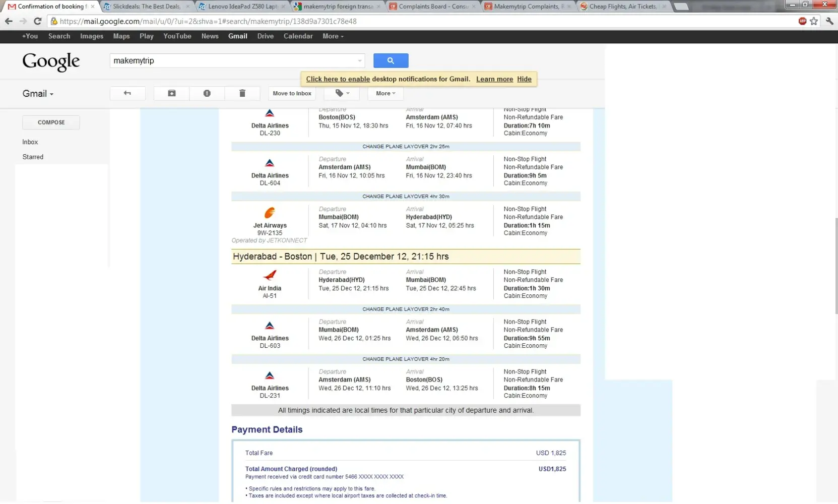Click the browser Forward arrow
The image size is (838, 504).
coord(23,21)
